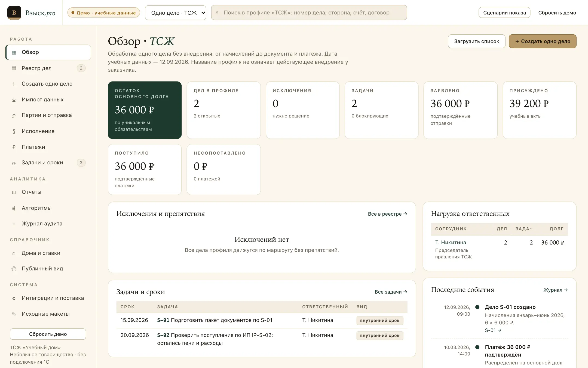Click the Алгоритмы flow icon
This screenshot has width=588, height=368.
coord(14,208)
